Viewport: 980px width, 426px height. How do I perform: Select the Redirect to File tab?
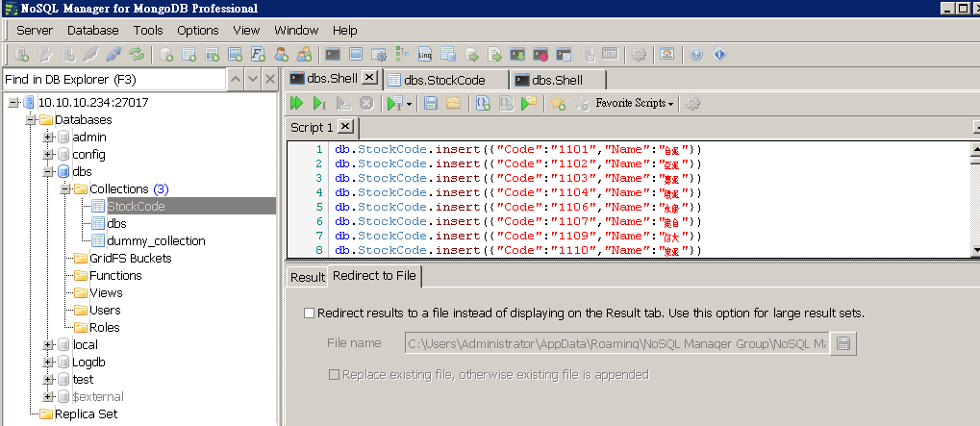point(374,275)
